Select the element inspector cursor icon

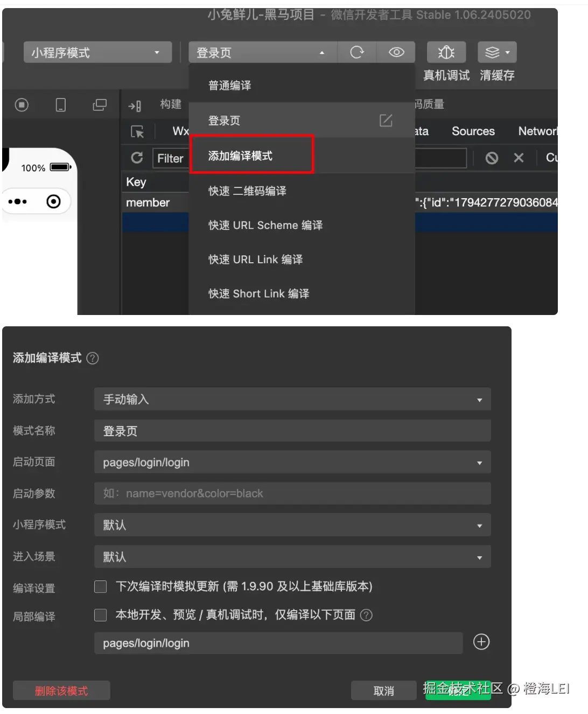138,131
